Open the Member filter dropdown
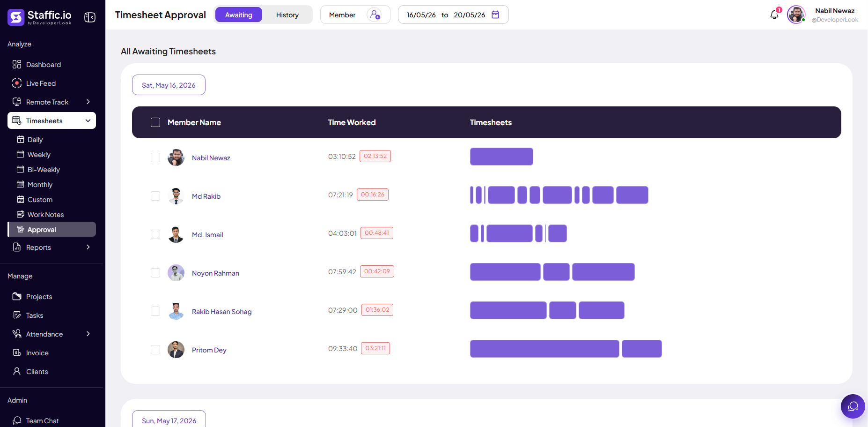Viewport: 868px width, 427px height. (x=355, y=15)
